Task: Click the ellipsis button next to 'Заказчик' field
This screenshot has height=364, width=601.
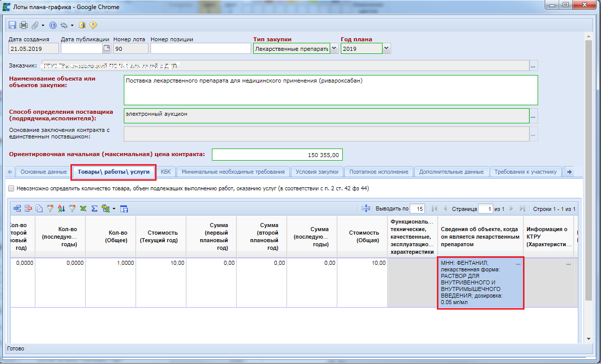Action: coord(534,66)
